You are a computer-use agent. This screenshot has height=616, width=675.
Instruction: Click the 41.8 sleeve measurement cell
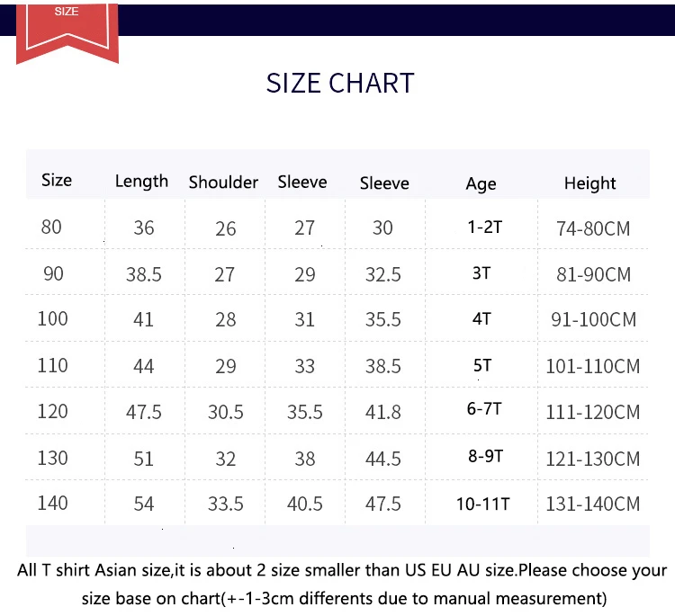pos(383,412)
